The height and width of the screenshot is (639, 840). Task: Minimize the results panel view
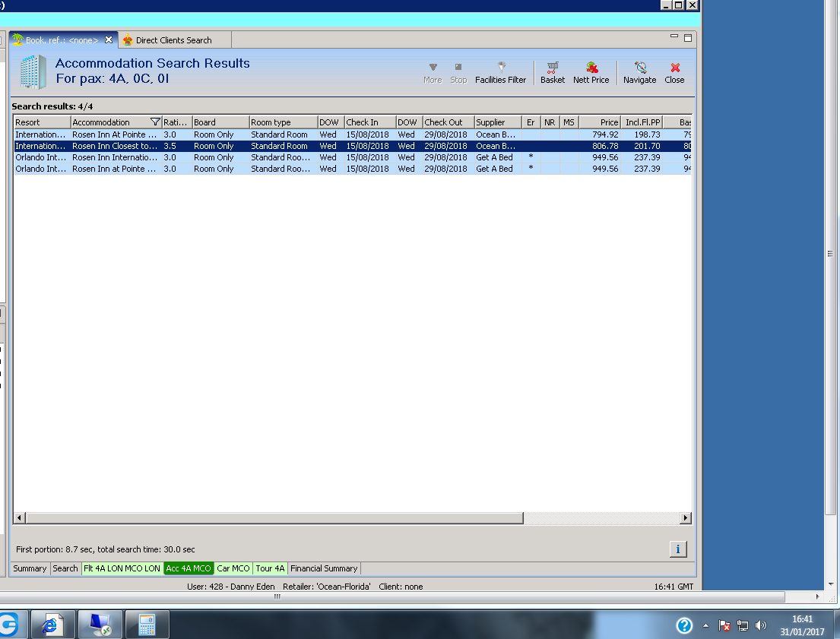pyautogui.click(x=674, y=37)
